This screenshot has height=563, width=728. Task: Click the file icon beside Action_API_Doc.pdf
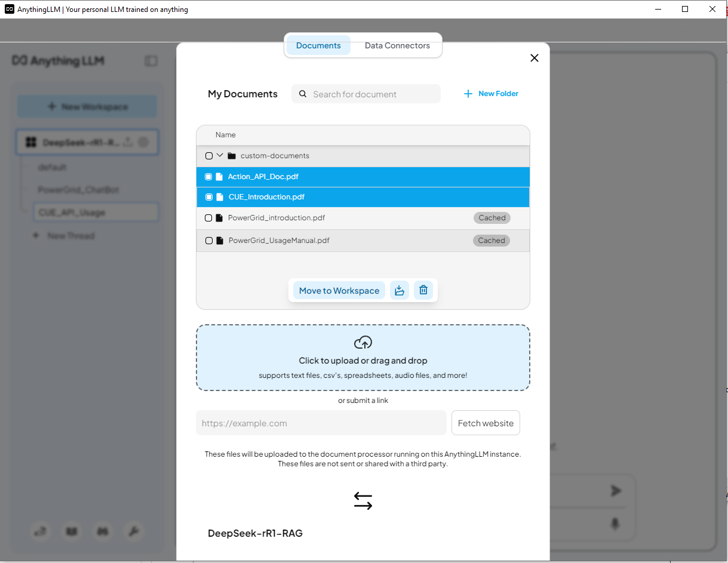[x=219, y=177]
